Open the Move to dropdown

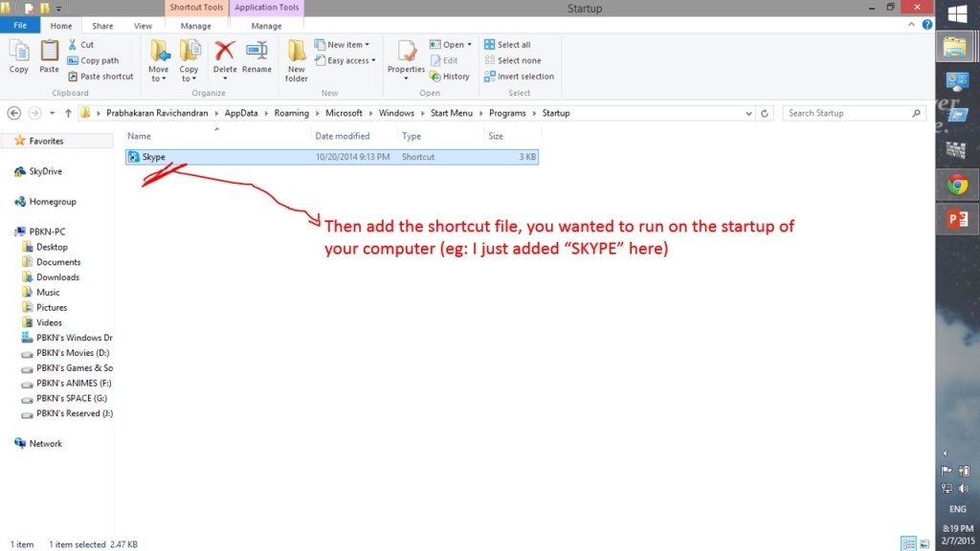(x=159, y=60)
